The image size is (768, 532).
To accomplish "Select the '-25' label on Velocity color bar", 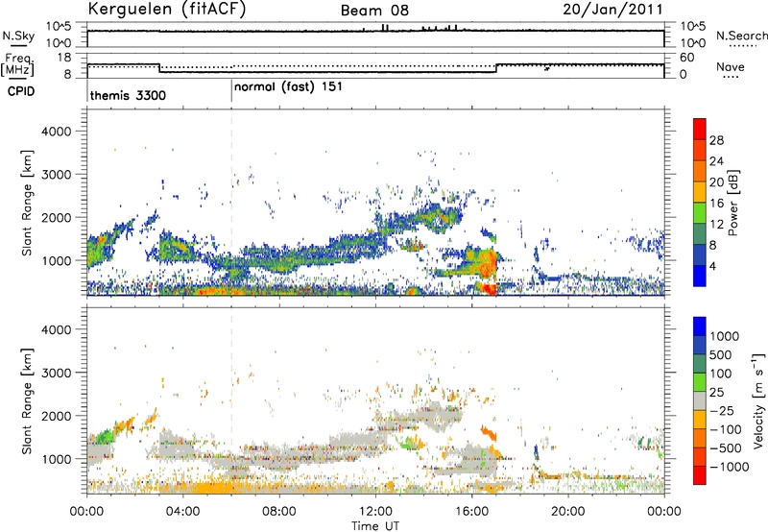I will (721, 410).
